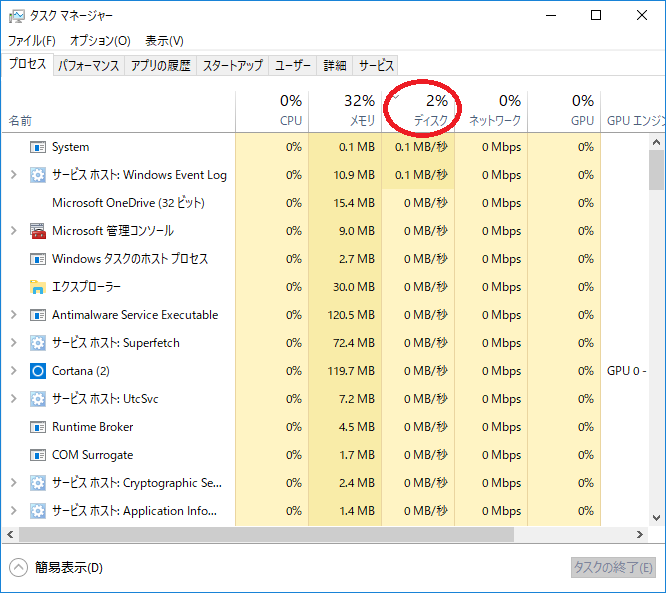
Task: Click the 120.5 MB memory value
Action: click(351, 315)
